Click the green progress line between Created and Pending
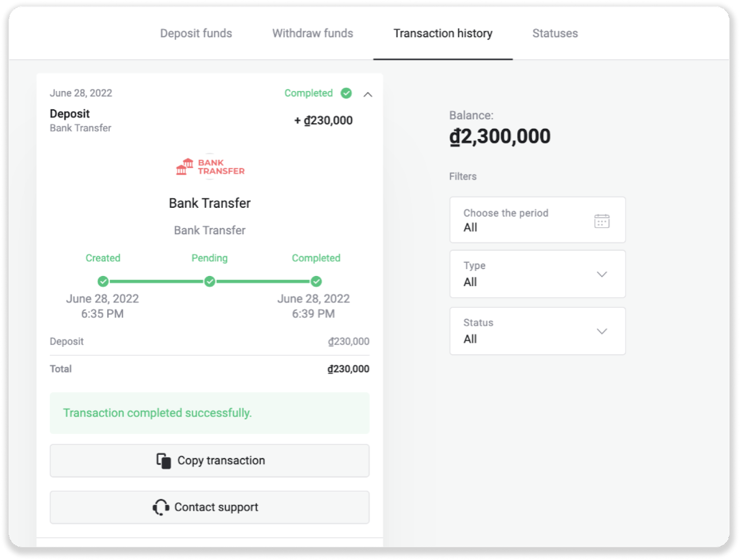The image size is (740, 560). [x=156, y=282]
